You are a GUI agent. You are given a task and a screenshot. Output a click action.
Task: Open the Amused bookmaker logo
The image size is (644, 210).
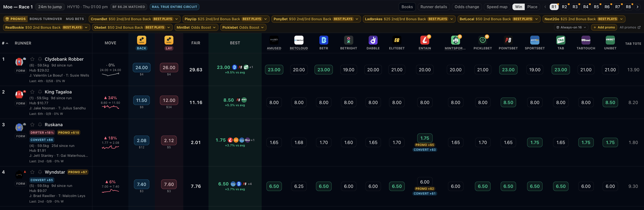tap(274, 40)
